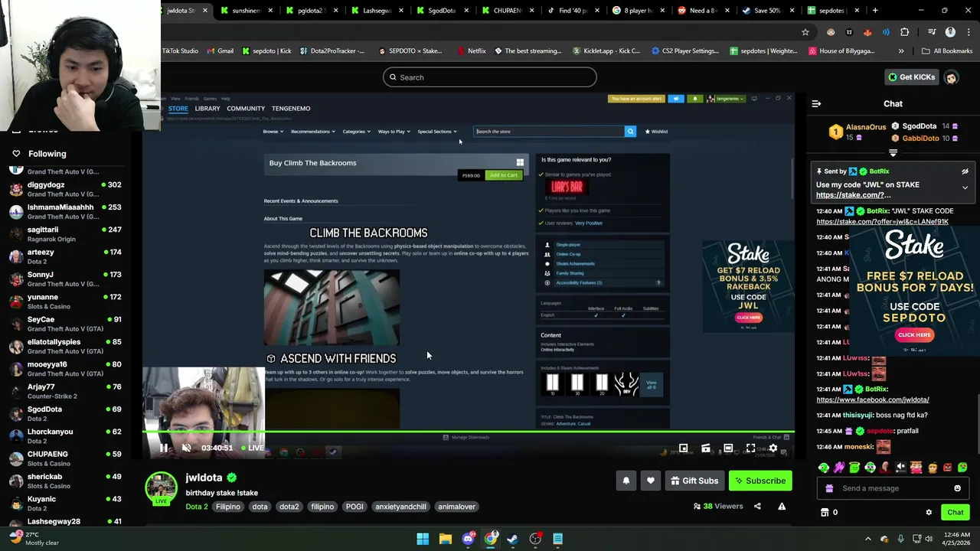This screenshot has height=551, width=980.
Task: Open a new browser tab
Action: [x=875, y=11]
